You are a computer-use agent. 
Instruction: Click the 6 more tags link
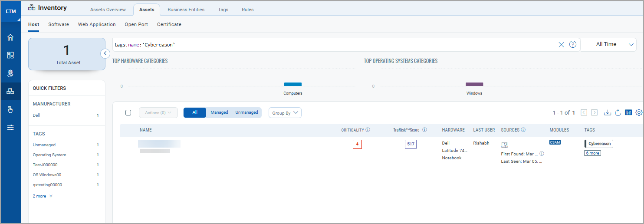(592, 153)
